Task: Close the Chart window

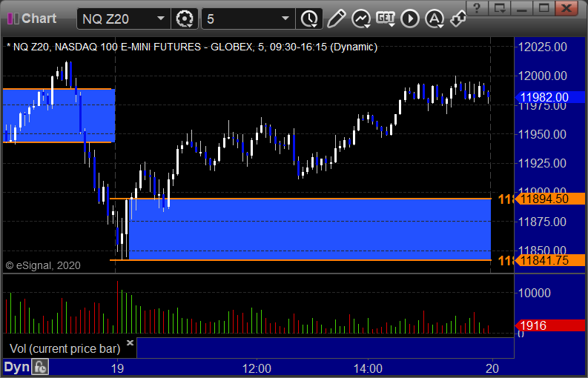Action: click(566, 8)
